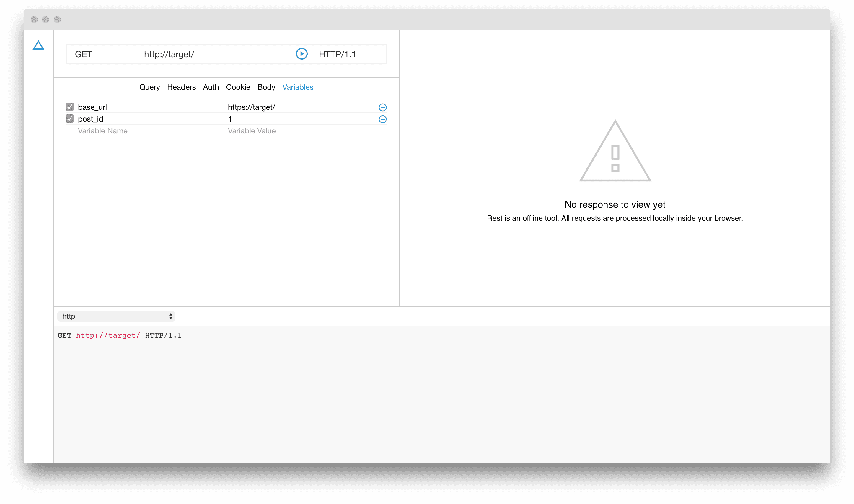Open the http code format dropdown

click(116, 317)
